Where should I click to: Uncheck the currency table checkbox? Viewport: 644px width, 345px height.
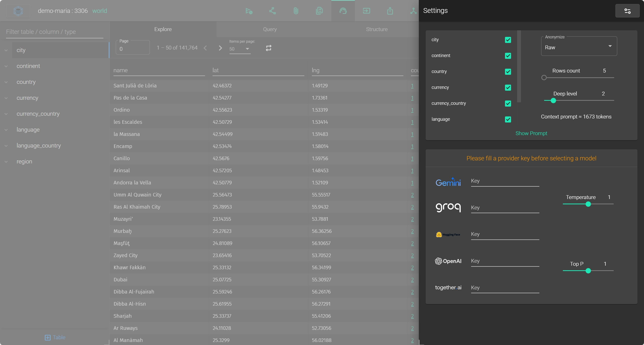click(508, 88)
